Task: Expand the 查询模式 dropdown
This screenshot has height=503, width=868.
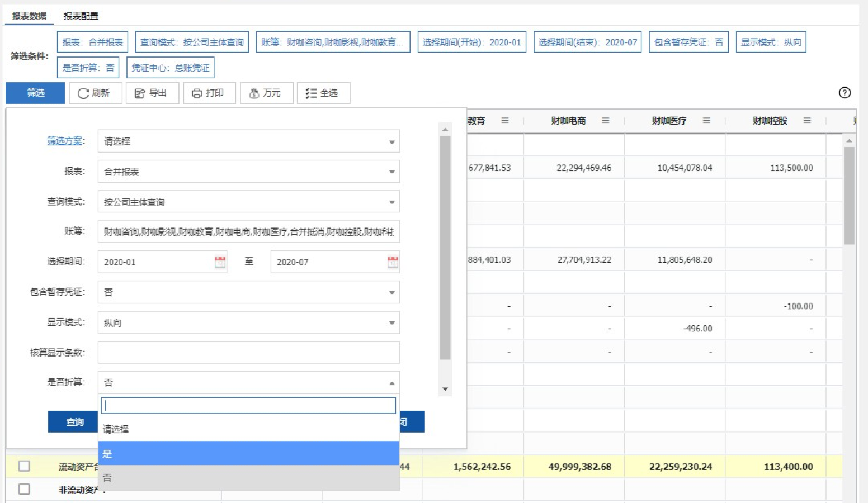Action: (x=248, y=202)
